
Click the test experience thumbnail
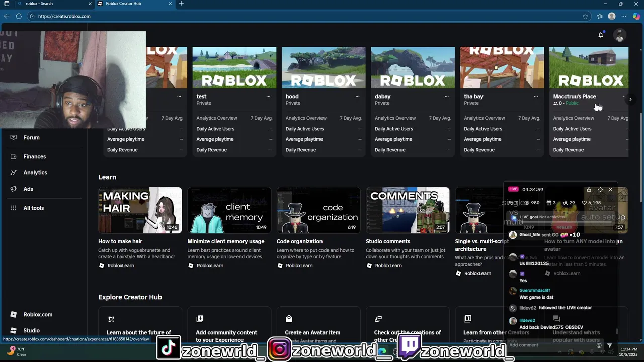234,68
